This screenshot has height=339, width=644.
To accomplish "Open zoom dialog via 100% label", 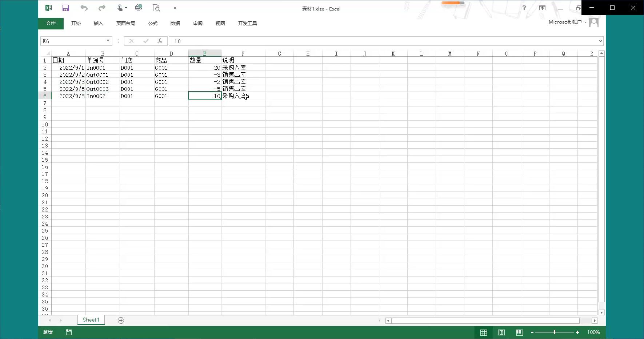I will pyautogui.click(x=593, y=332).
